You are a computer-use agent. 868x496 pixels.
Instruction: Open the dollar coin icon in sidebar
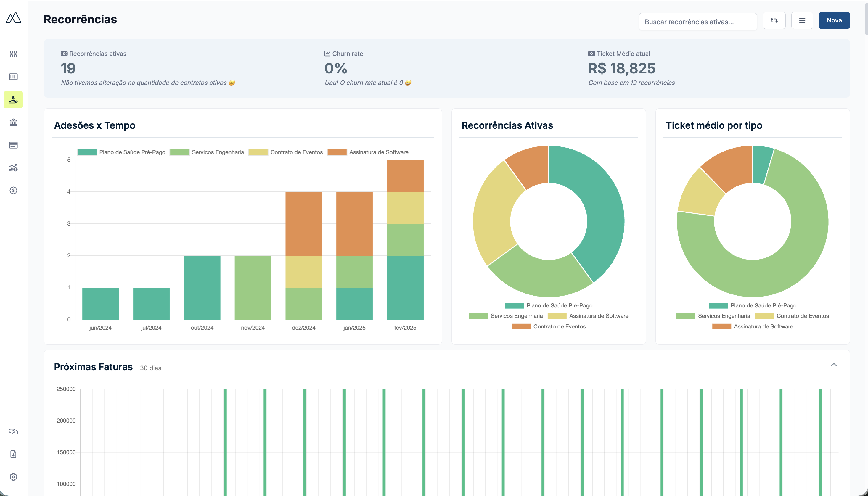coord(13,190)
